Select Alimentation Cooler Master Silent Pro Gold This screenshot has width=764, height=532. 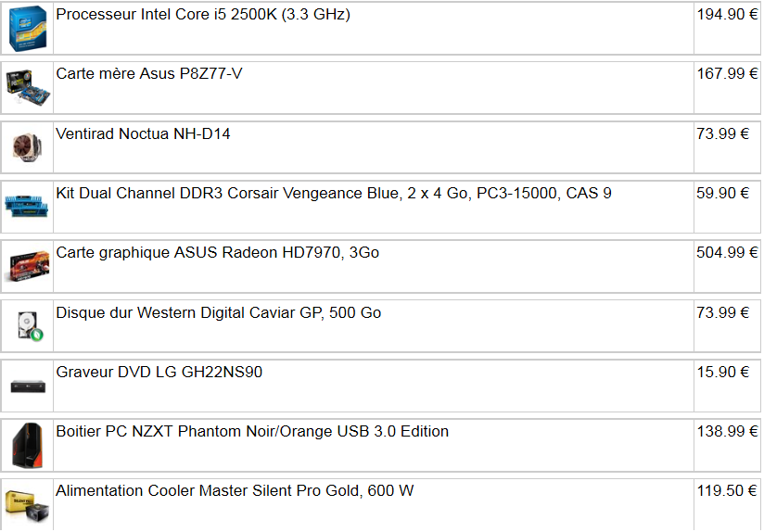pos(235,491)
